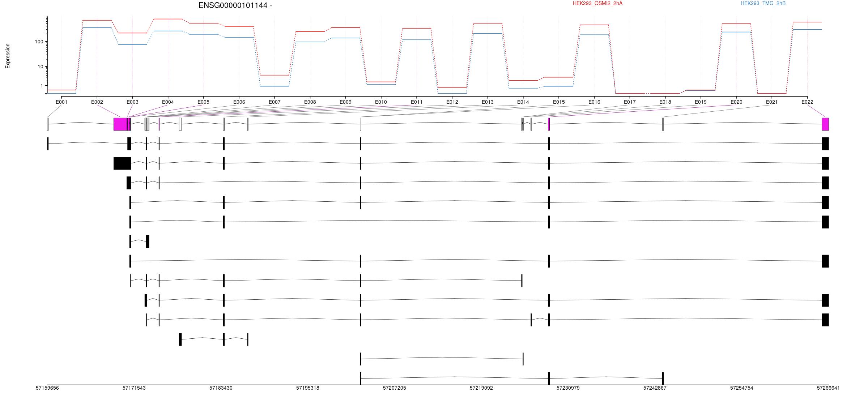Click exon label E006
This screenshot has height=394, width=868.
239,102
